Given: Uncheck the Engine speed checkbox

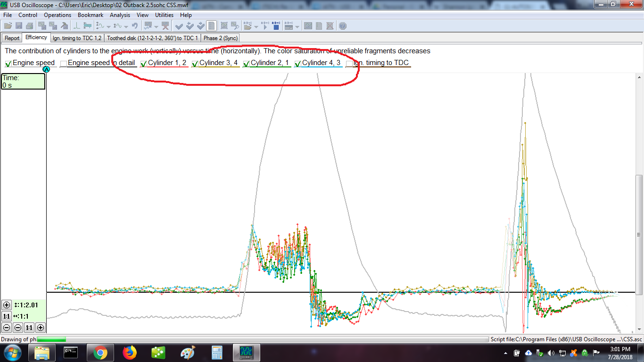Looking at the screenshot, I should tap(8, 64).
